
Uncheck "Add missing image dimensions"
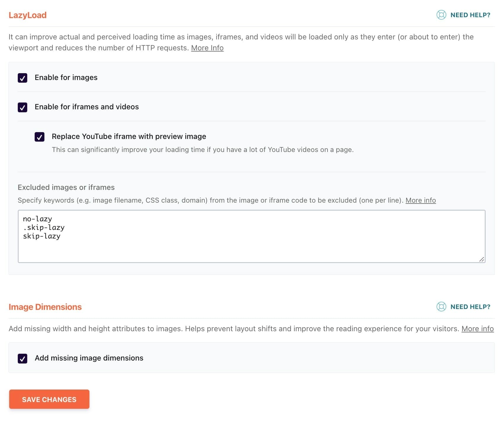coord(22,358)
